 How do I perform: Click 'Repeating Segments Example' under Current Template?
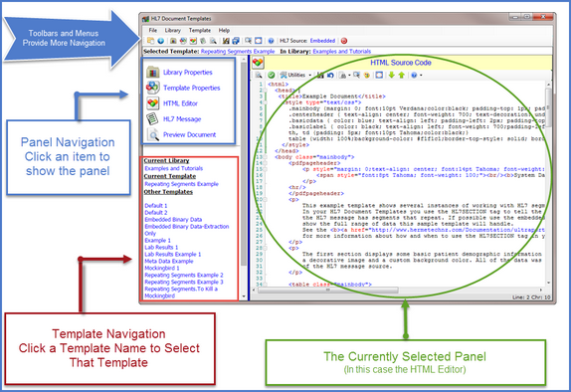[181, 184]
